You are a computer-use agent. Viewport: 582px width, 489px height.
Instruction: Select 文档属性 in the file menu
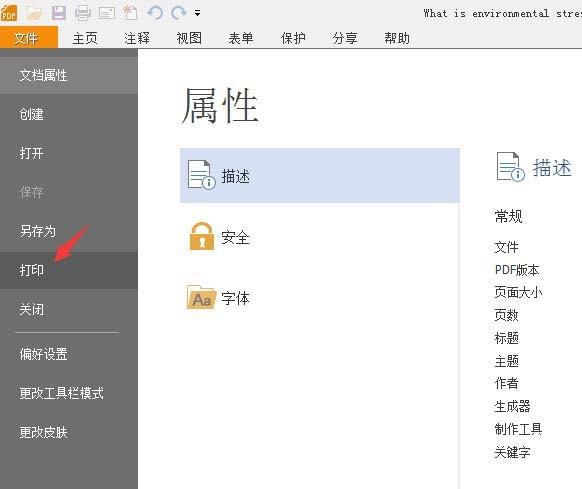(69, 75)
